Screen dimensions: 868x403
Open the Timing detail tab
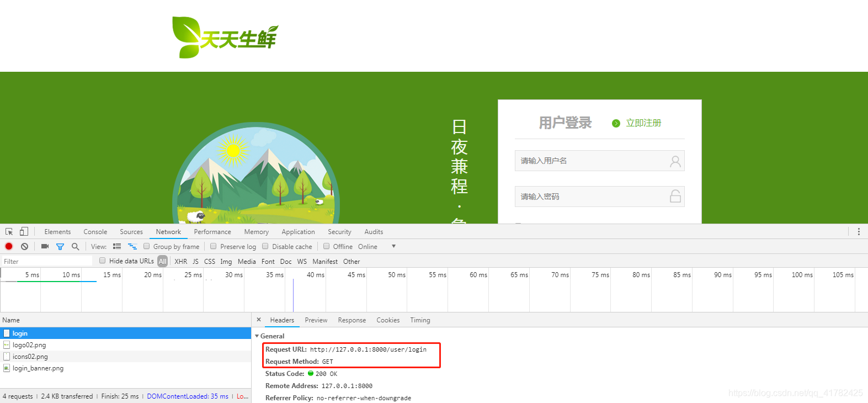click(420, 320)
